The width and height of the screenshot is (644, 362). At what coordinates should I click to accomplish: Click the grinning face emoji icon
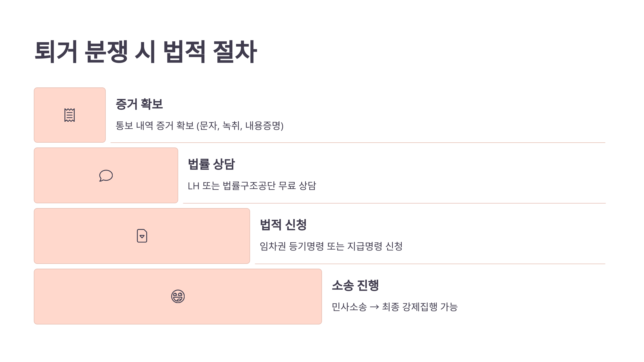tap(178, 296)
